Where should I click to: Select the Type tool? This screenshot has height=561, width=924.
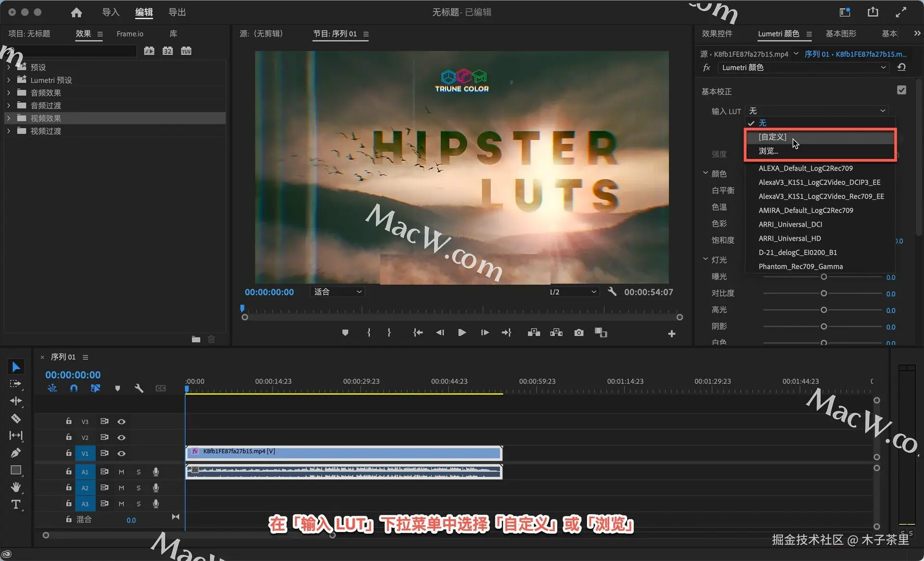(15, 504)
